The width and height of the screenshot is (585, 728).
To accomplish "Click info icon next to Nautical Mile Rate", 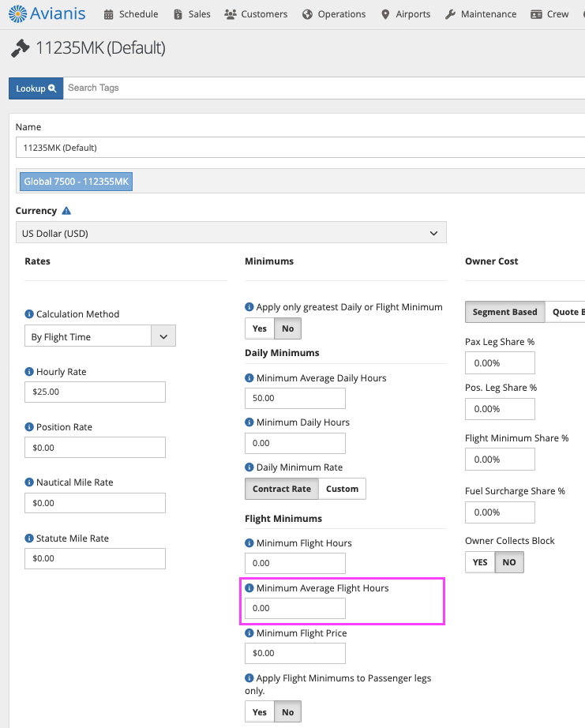I will pyautogui.click(x=29, y=482).
